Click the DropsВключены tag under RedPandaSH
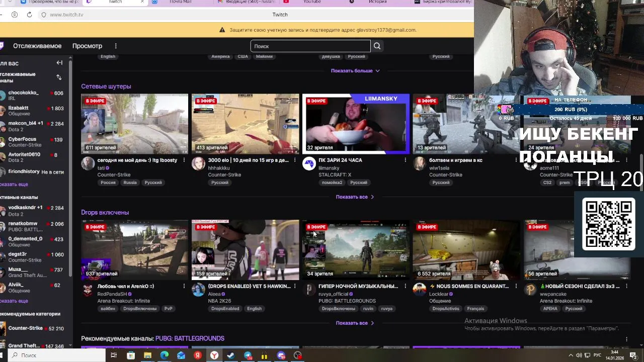644x362 pixels. pyautogui.click(x=140, y=309)
